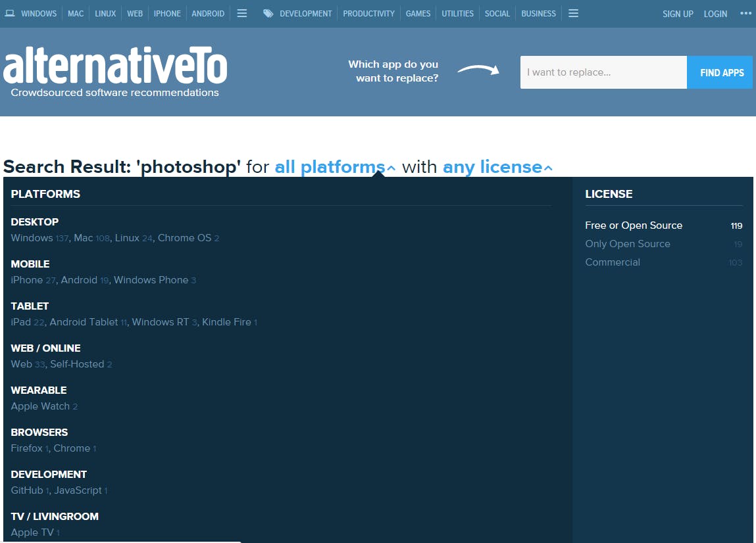This screenshot has height=543, width=756.
Task: Click the 'WEB / ONLINE' group heading
Action: pyautogui.click(x=46, y=348)
